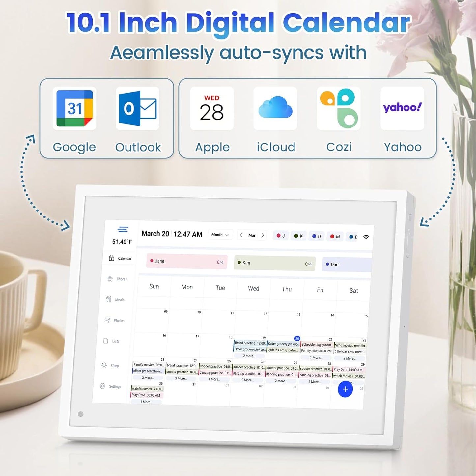476x476 pixels.
Task: Click the 51.40°F temperature reading
Action: [x=122, y=242]
